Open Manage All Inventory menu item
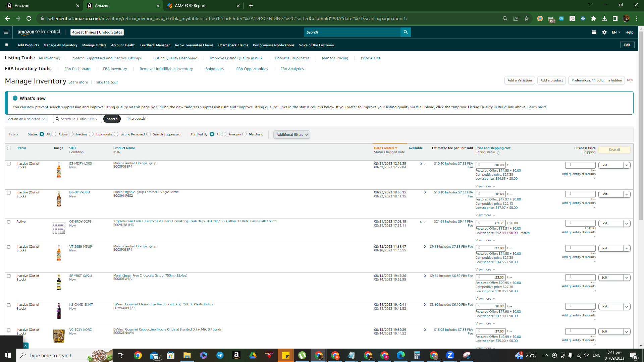 coord(60,45)
